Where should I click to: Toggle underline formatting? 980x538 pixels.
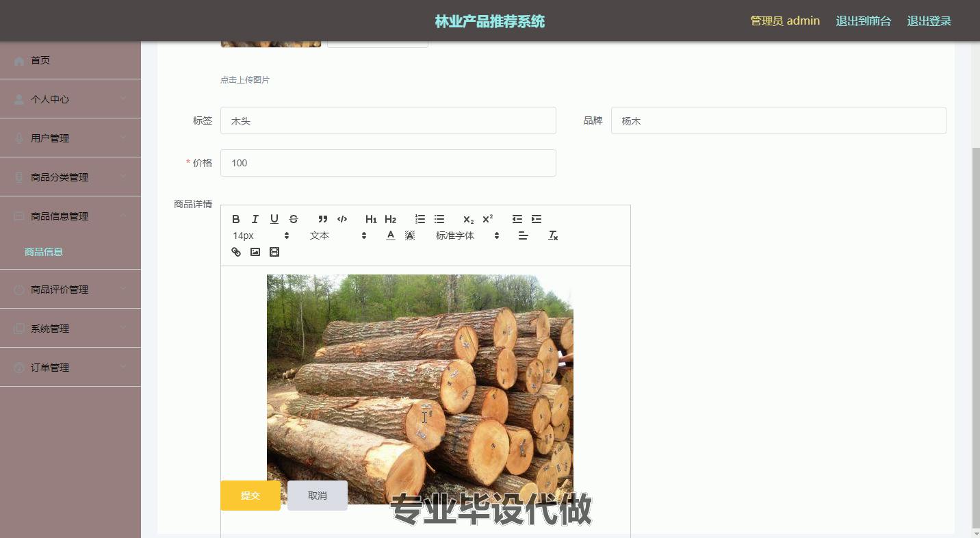(x=274, y=219)
